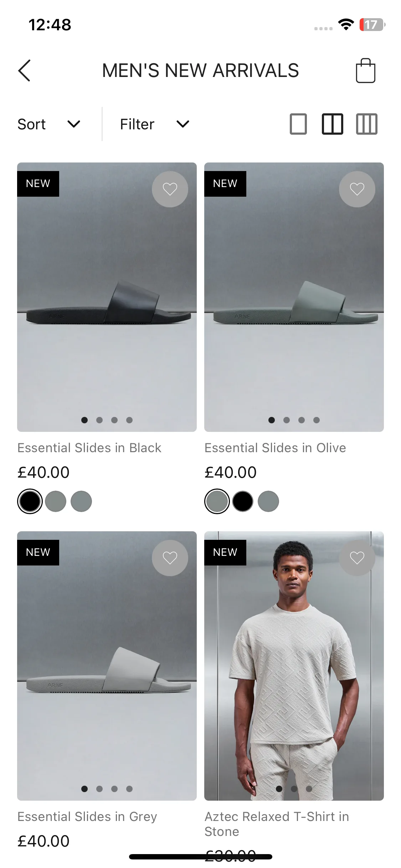Select black swatch under Black slides

tap(30, 501)
